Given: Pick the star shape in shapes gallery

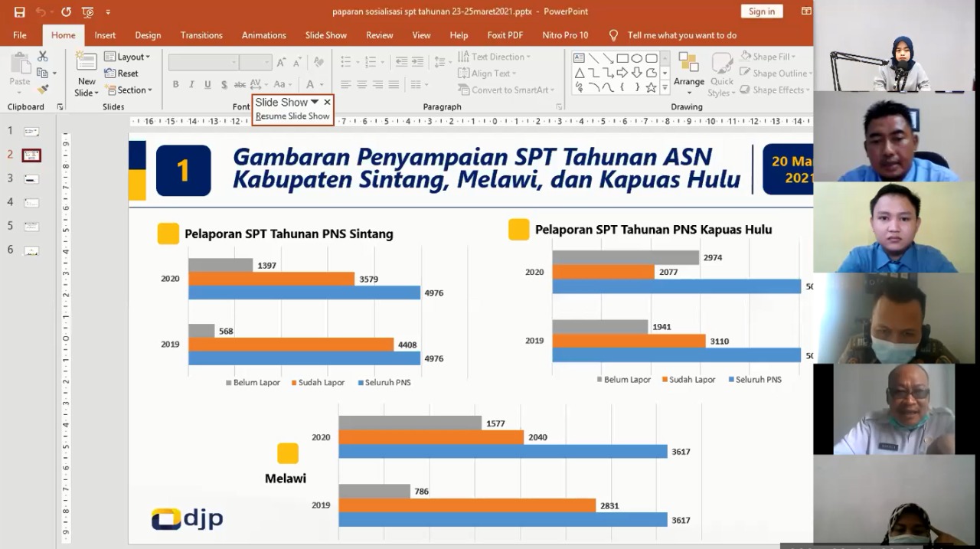Looking at the screenshot, I should tap(651, 87).
